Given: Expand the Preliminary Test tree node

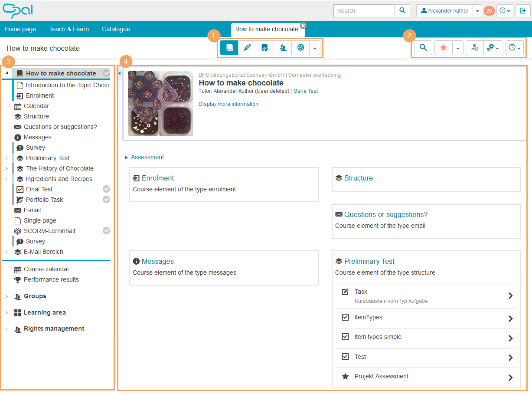Looking at the screenshot, I should (x=7, y=158).
